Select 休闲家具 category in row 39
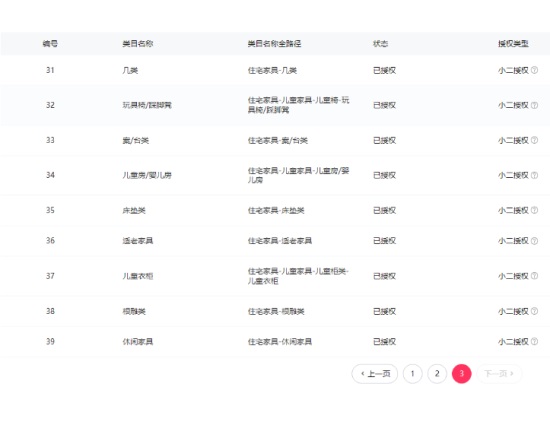The height and width of the screenshot is (425, 550). coord(138,342)
